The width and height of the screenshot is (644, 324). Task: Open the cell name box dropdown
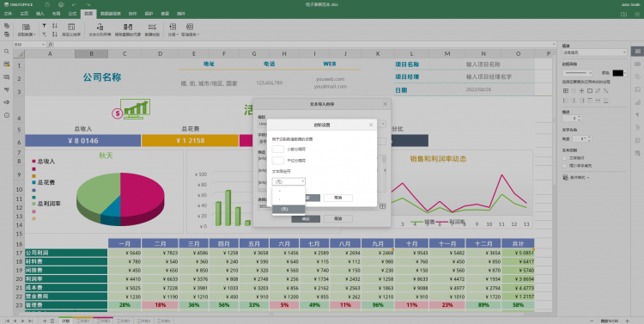pos(43,45)
